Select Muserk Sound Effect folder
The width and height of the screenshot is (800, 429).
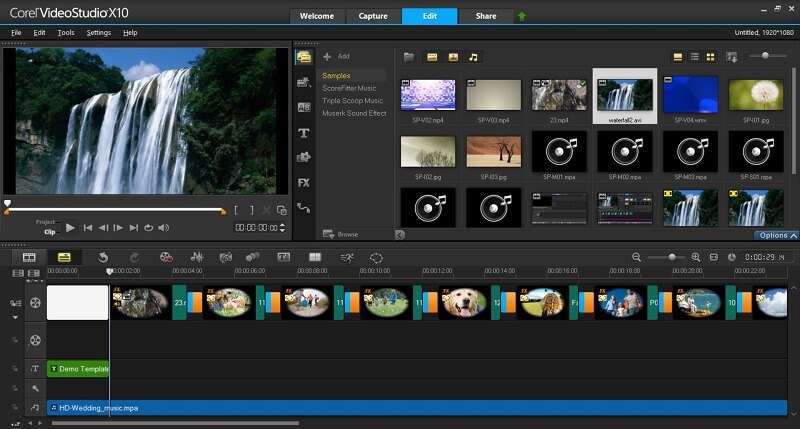click(354, 113)
